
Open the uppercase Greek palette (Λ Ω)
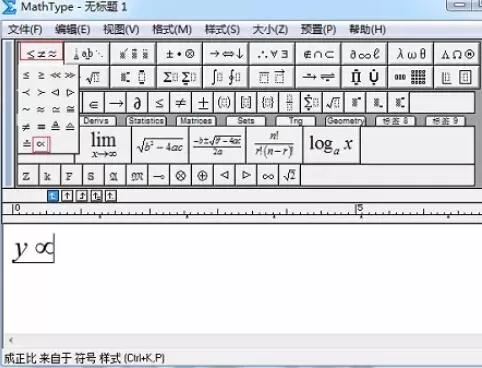tap(457, 53)
